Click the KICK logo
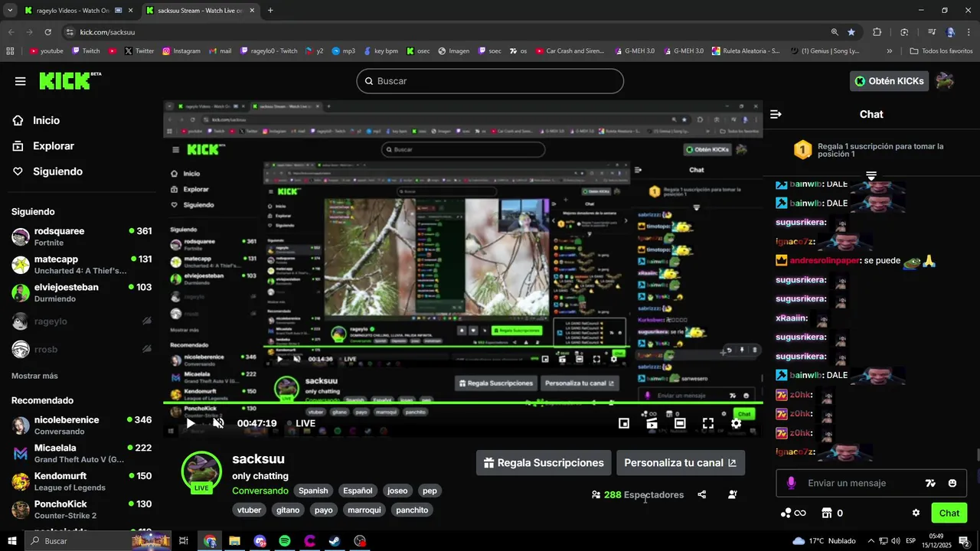Viewport: 980px width, 551px height. click(x=70, y=80)
